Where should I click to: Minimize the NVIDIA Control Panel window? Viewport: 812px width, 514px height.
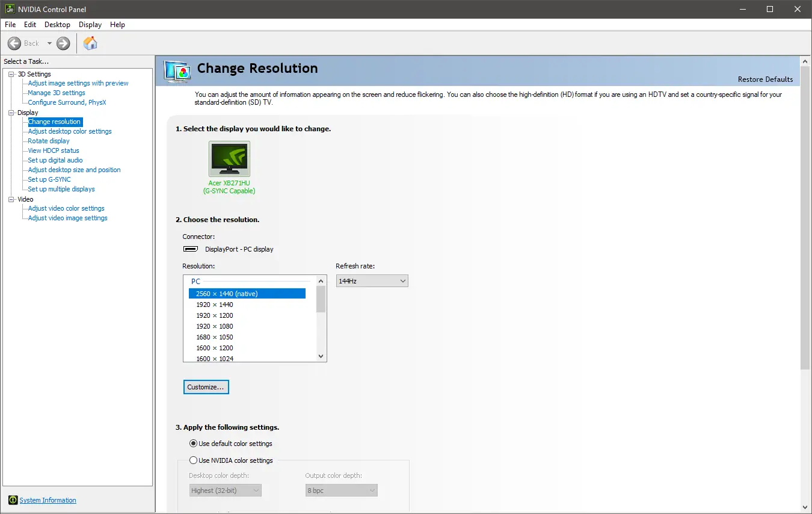pyautogui.click(x=742, y=9)
